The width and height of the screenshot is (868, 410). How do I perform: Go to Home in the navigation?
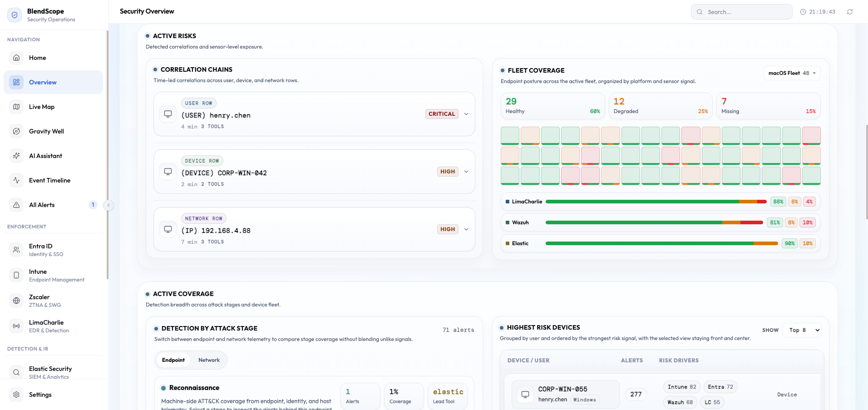click(x=54, y=58)
